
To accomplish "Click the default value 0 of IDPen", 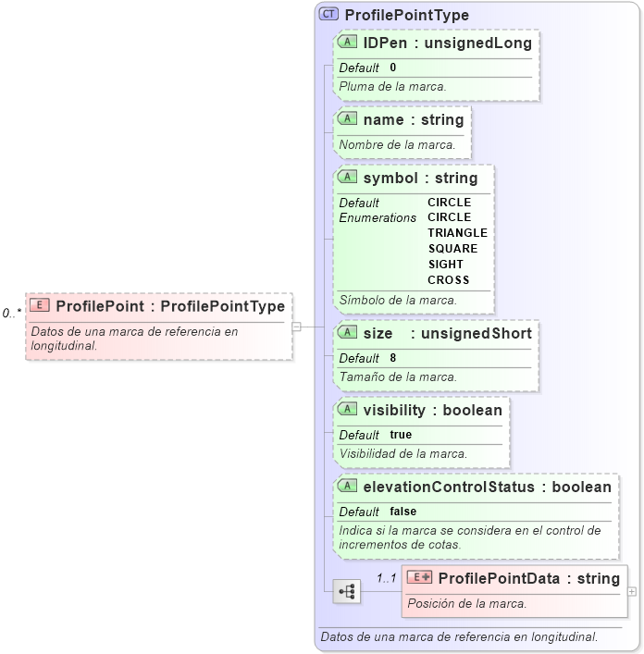I will coord(393,68).
